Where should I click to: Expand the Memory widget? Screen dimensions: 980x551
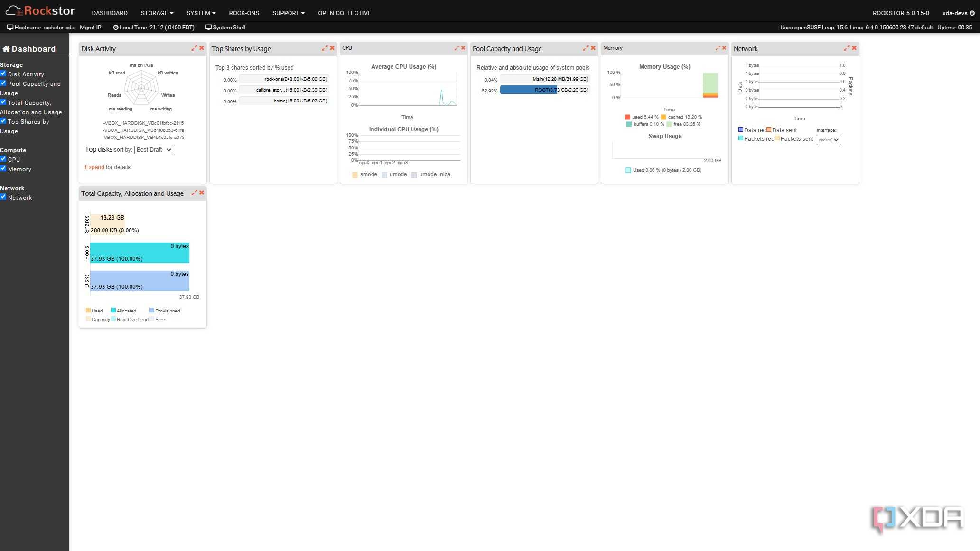(718, 48)
